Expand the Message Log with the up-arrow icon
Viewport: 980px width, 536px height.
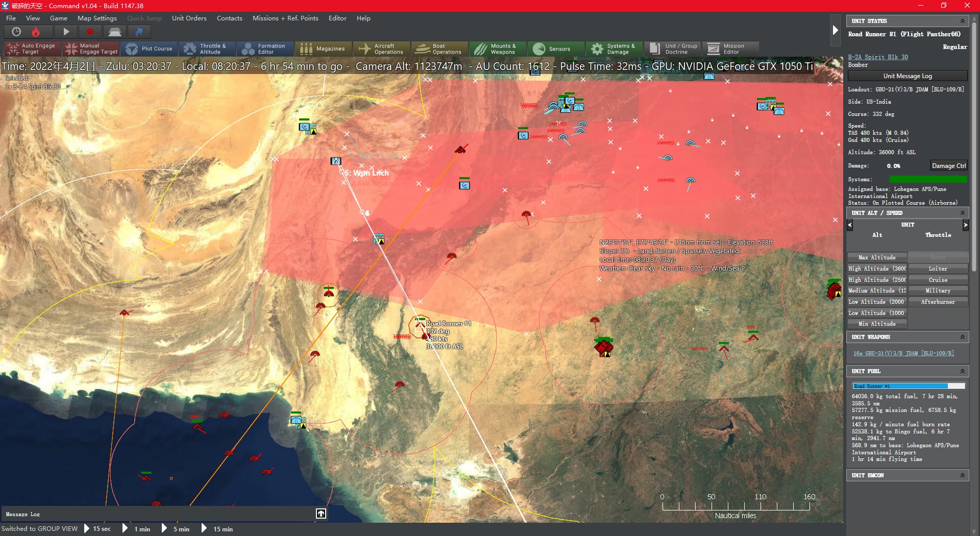321,514
